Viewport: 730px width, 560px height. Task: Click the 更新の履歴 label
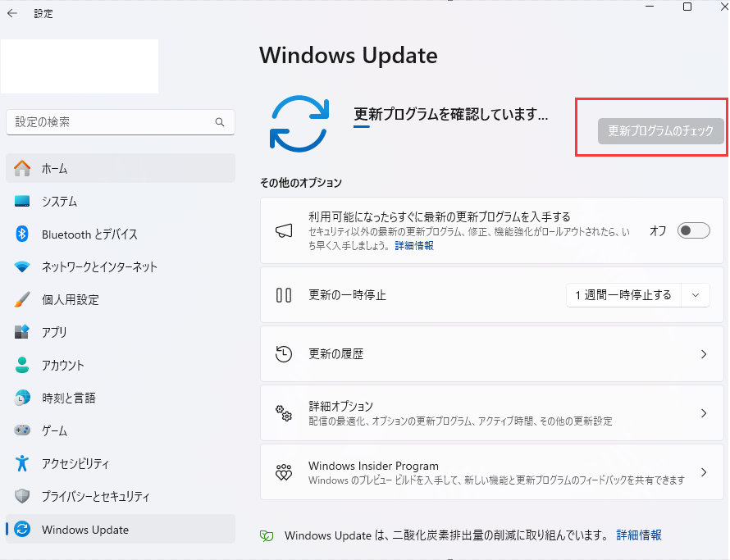pos(335,354)
